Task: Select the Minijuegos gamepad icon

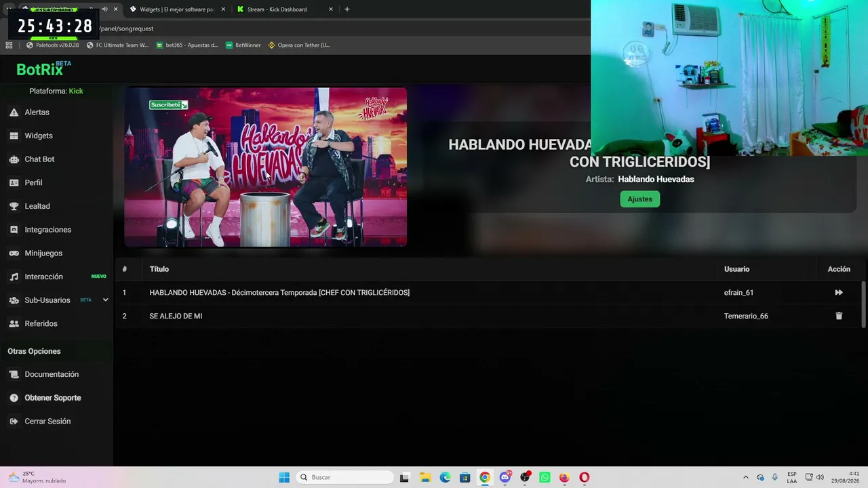Action: [14, 253]
